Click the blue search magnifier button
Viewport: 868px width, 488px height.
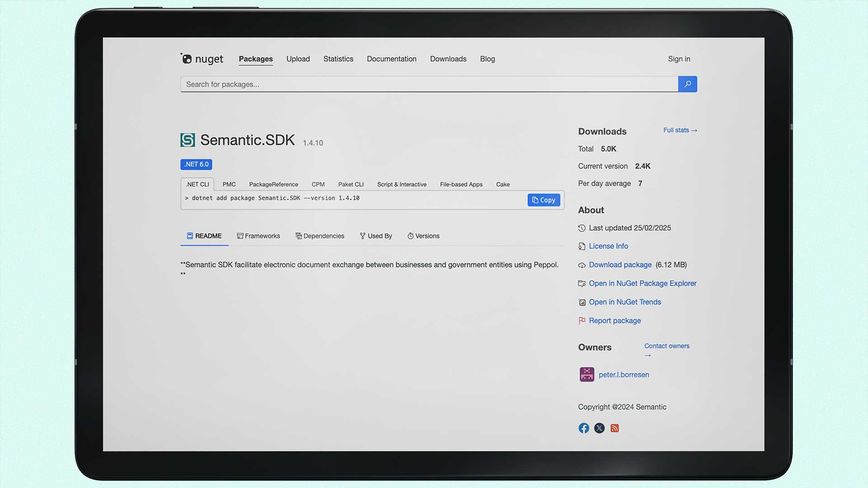click(x=687, y=84)
